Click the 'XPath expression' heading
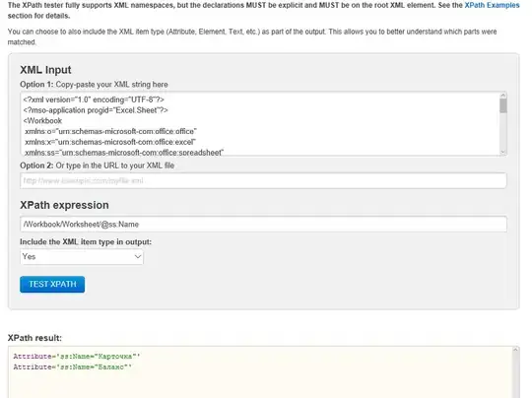 click(x=64, y=205)
